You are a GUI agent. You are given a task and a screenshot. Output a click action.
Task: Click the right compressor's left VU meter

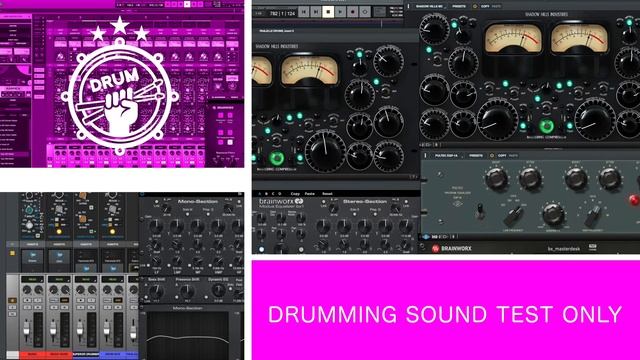513,39
